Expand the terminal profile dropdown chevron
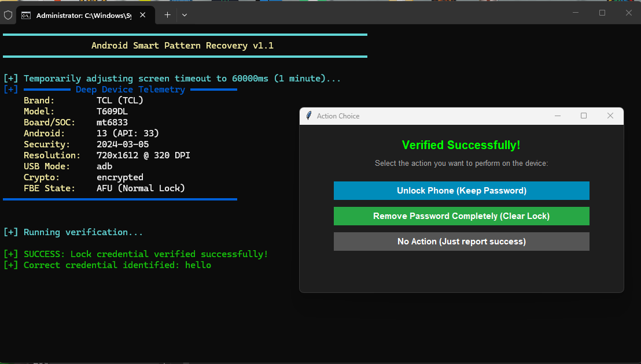This screenshot has width=641, height=364. (185, 15)
